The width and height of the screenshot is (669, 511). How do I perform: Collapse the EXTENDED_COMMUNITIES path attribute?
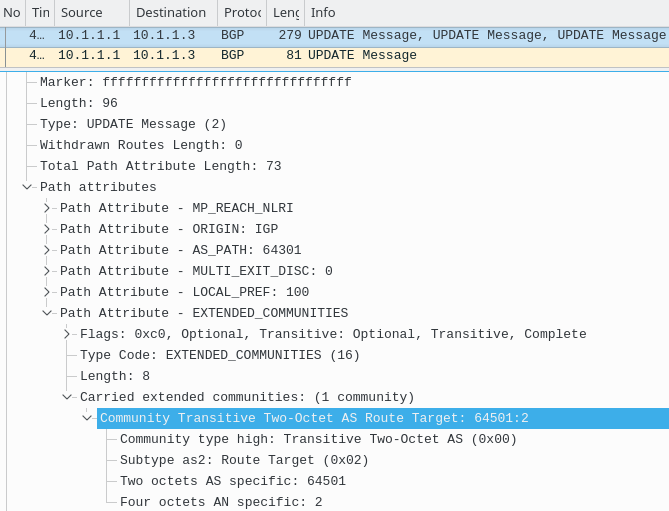pos(47,313)
